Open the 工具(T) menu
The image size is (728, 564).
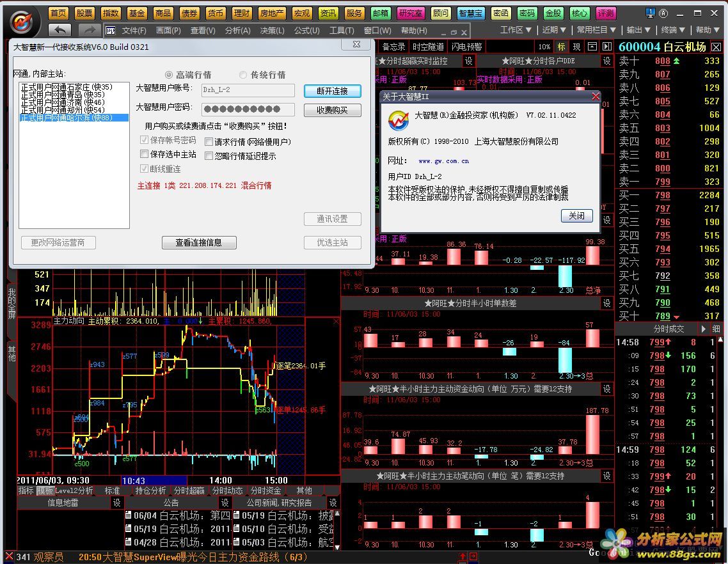[342, 31]
